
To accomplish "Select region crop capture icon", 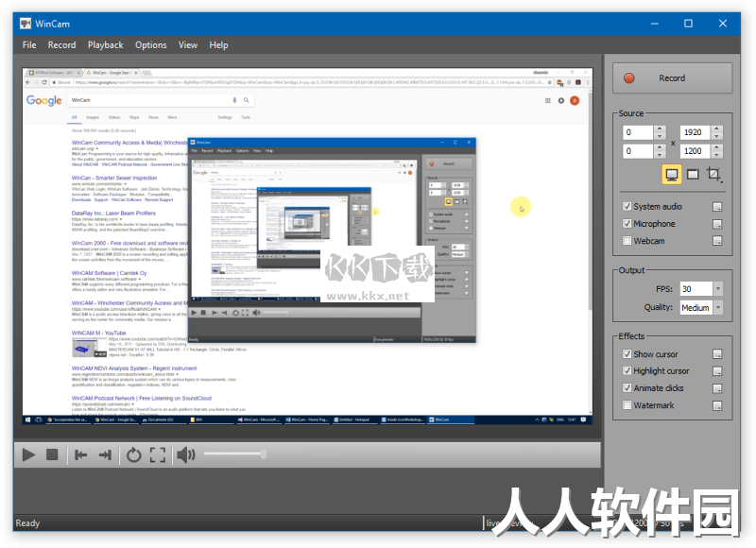I will 714,174.
